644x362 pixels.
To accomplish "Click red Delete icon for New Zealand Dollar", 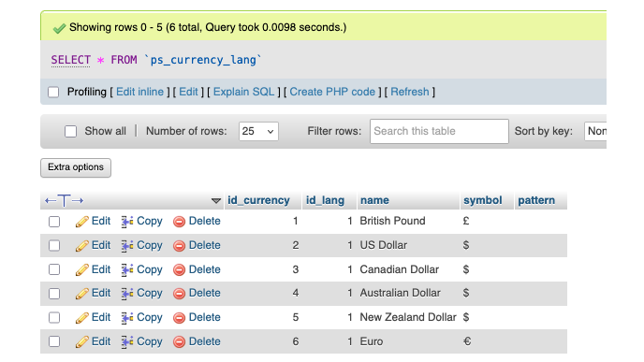I will (x=179, y=318).
